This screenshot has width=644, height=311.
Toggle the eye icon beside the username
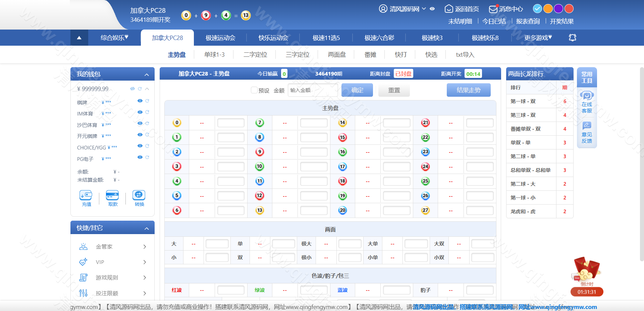pos(432,9)
